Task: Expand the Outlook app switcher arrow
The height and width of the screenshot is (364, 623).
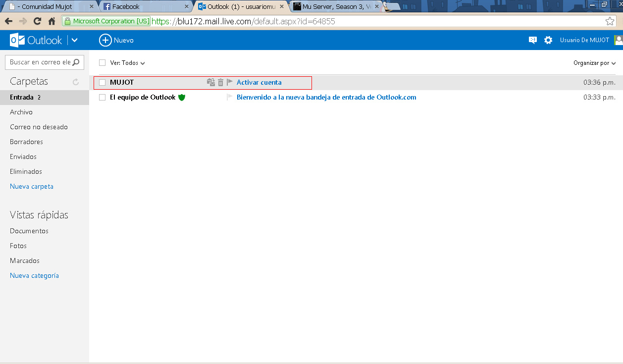Action: click(74, 40)
